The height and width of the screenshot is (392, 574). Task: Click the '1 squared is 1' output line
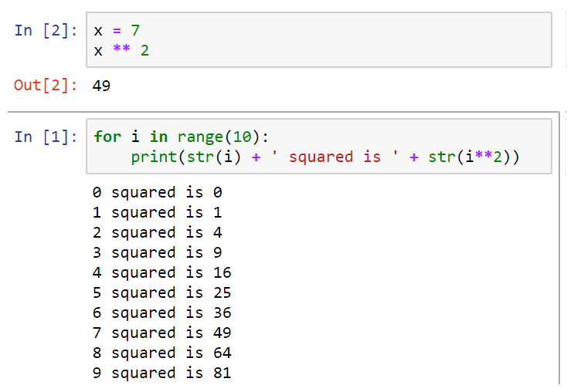(x=157, y=212)
